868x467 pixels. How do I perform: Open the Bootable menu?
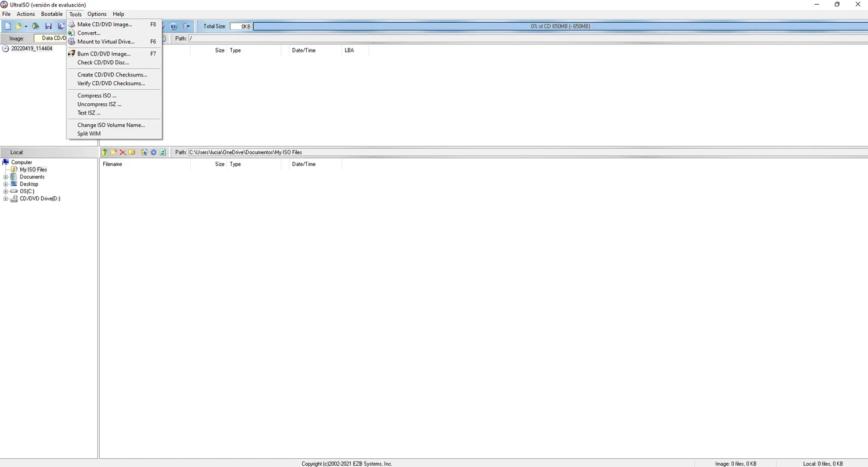51,14
